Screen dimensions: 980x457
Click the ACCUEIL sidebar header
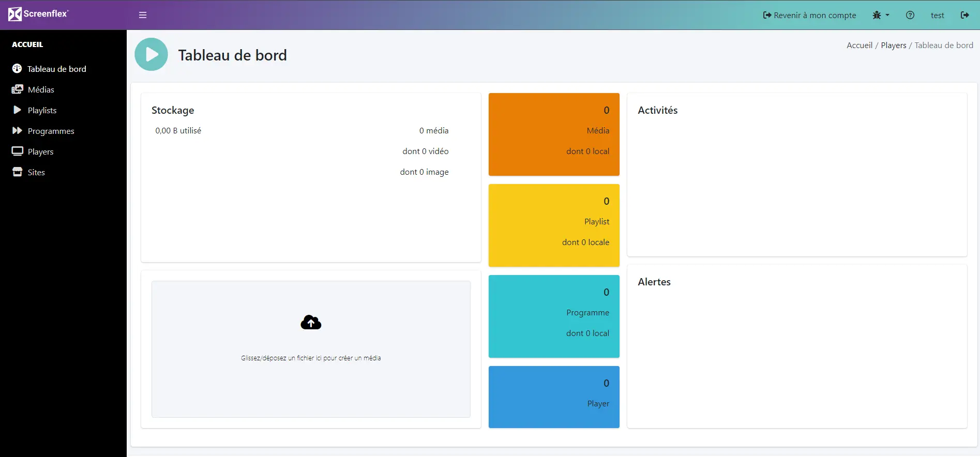tap(27, 44)
